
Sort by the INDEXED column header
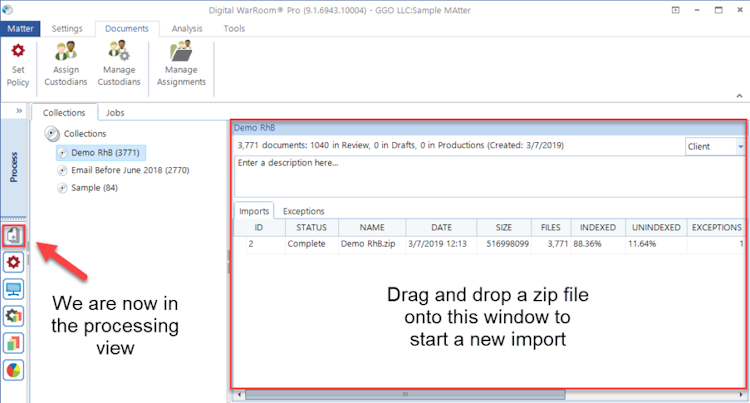pos(598,228)
